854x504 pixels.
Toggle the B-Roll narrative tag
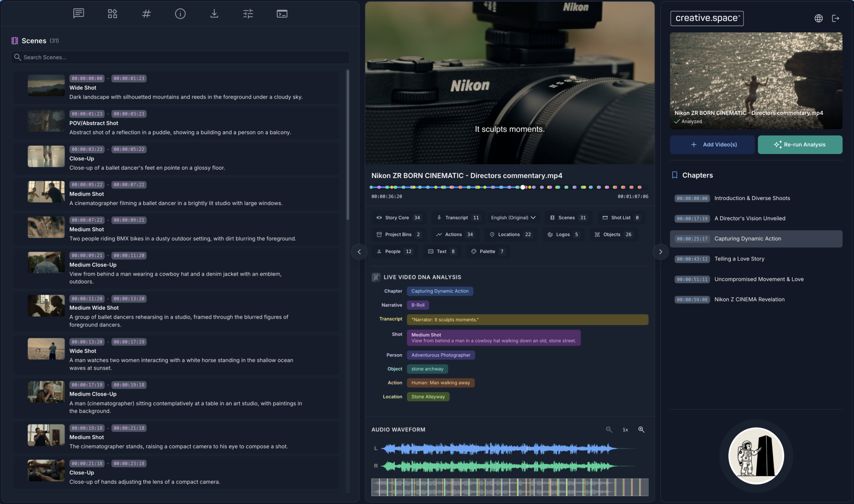click(418, 305)
